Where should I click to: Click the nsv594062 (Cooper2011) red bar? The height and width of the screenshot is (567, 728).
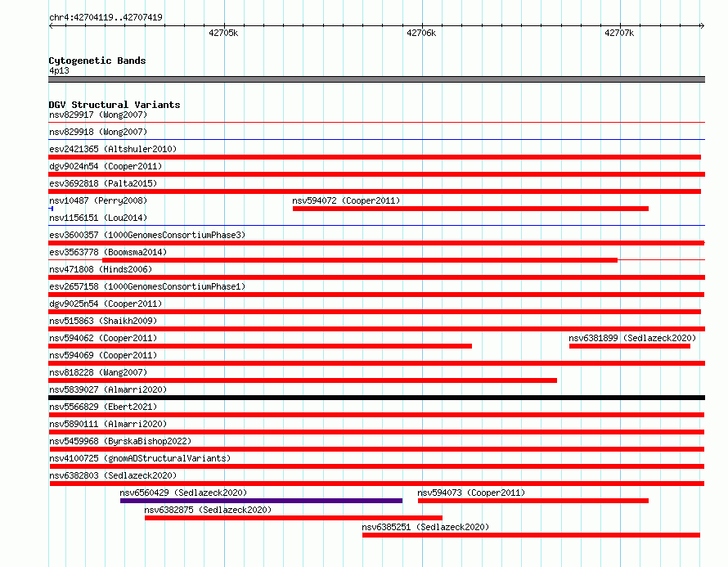[x=260, y=346]
